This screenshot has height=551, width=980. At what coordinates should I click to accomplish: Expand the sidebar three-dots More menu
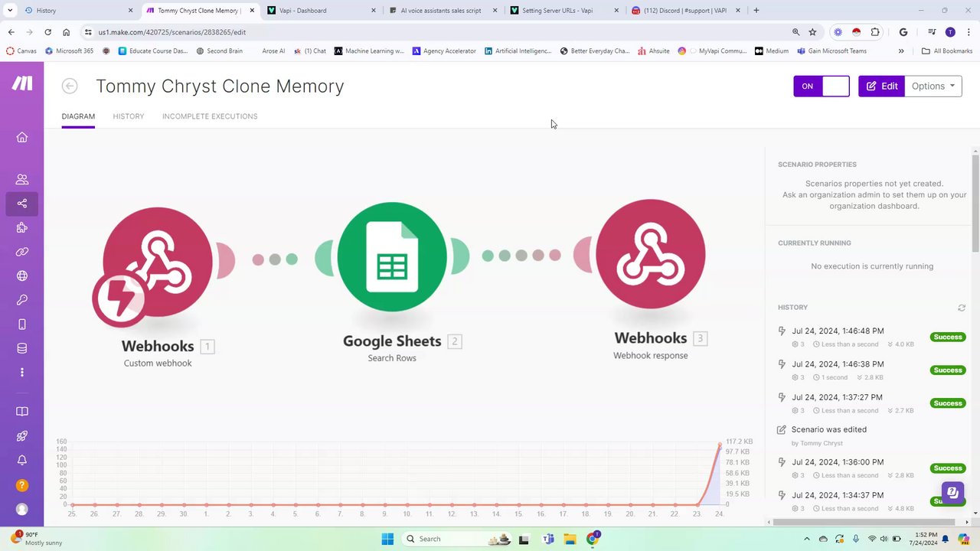21,373
